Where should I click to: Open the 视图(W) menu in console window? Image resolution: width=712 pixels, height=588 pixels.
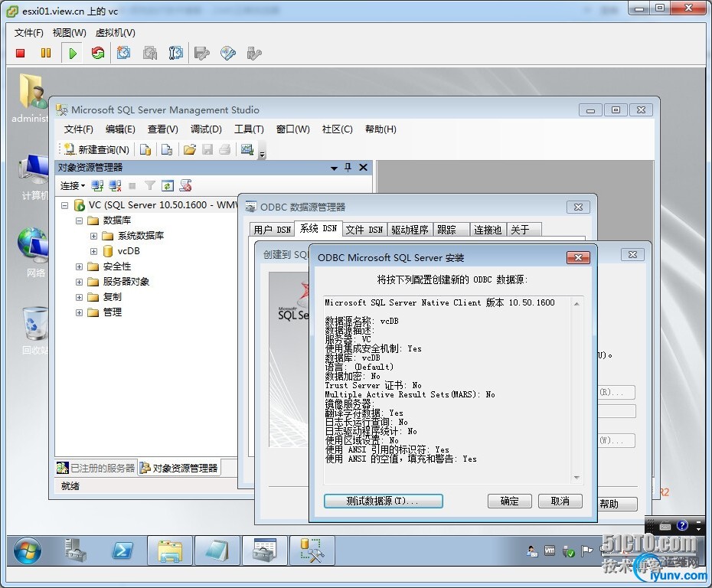[69, 33]
